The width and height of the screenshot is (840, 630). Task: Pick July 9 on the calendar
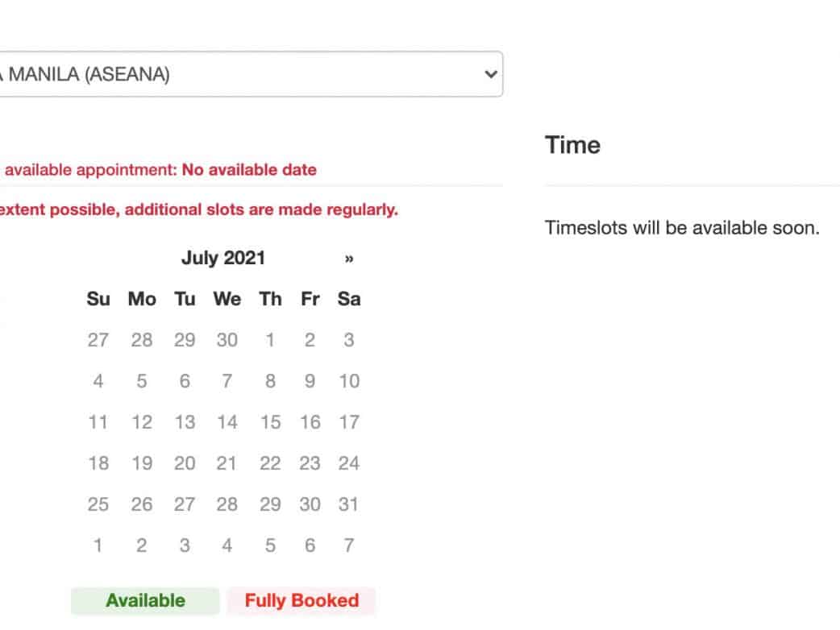[x=310, y=381]
